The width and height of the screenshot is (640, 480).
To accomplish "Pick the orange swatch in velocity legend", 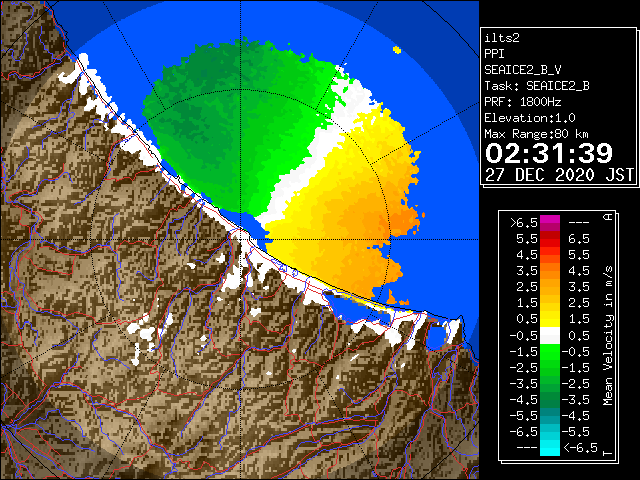I will tap(550, 273).
